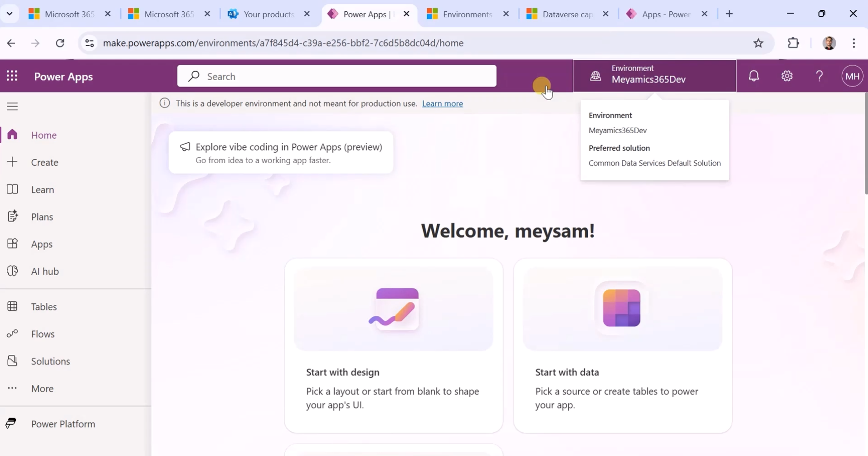Close the Power Apps browser tab

[406, 14]
